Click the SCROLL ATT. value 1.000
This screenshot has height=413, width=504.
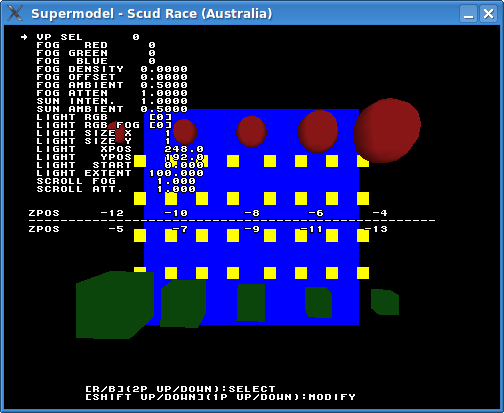pyautogui.click(x=176, y=189)
